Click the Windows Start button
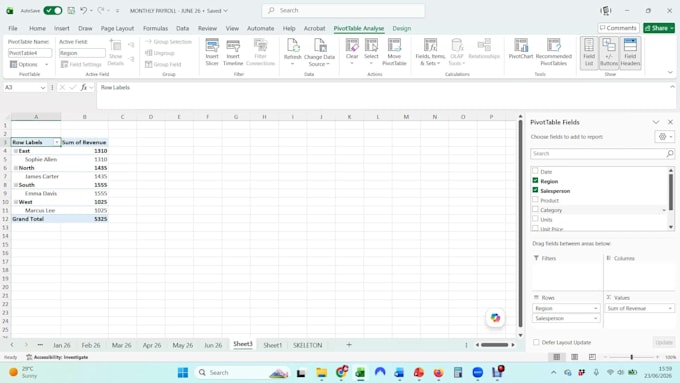Image resolution: width=680 pixels, height=383 pixels. [x=183, y=373]
